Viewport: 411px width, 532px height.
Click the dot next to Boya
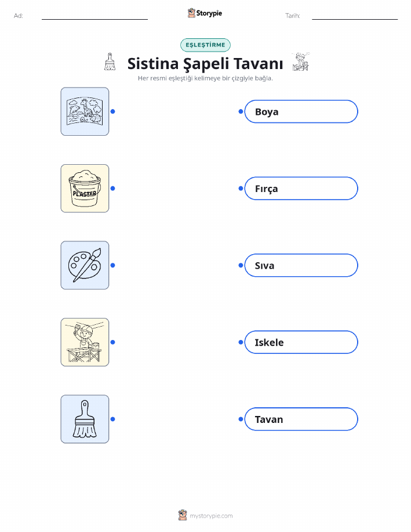[241, 111]
